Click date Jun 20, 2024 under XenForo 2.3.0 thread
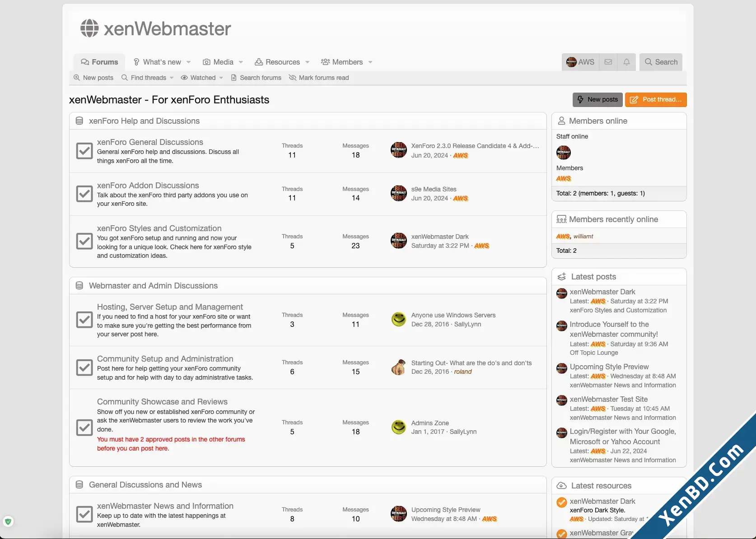Image resolution: width=756 pixels, height=539 pixels. pyautogui.click(x=429, y=155)
